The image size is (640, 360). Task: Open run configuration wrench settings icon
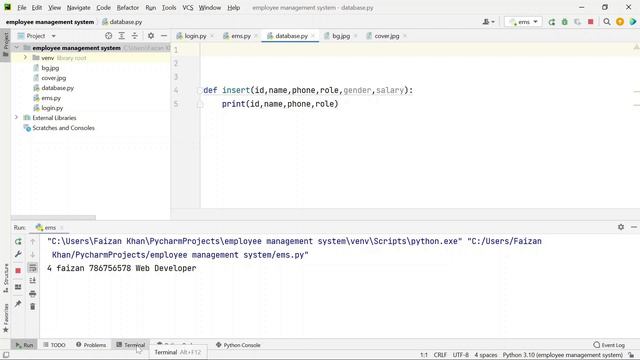tap(18, 254)
